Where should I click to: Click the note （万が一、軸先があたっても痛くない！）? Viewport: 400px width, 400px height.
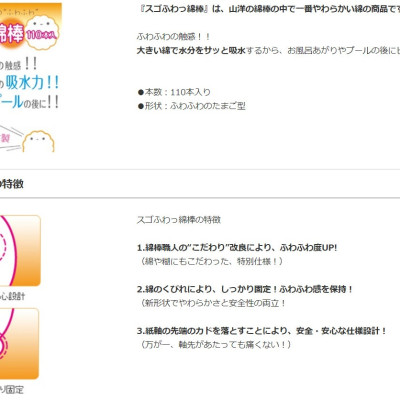point(215,344)
